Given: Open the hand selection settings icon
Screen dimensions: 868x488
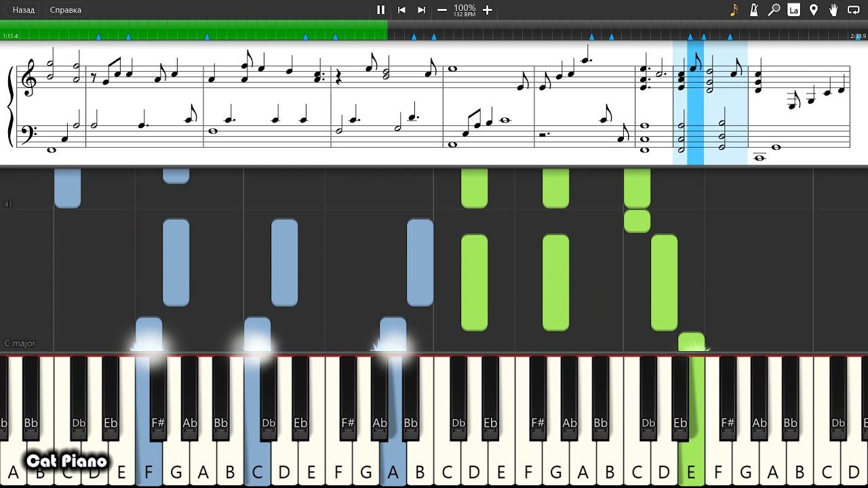Looking at the screenshot, I should pyautogui.click(x=833, y=10).
